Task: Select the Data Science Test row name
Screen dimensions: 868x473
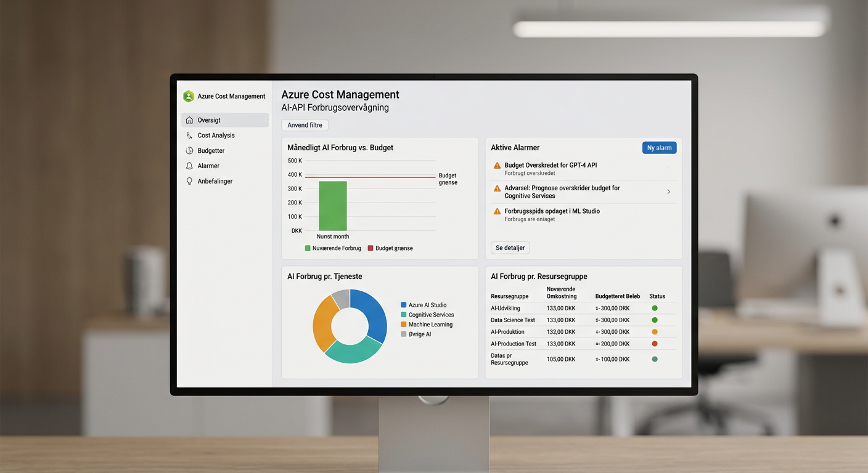Action: pos(513,320)
